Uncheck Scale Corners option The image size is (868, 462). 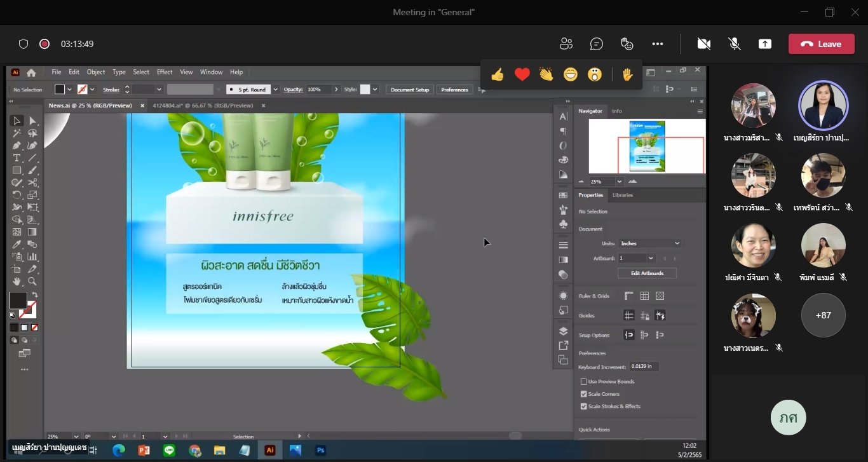[584, 394]
